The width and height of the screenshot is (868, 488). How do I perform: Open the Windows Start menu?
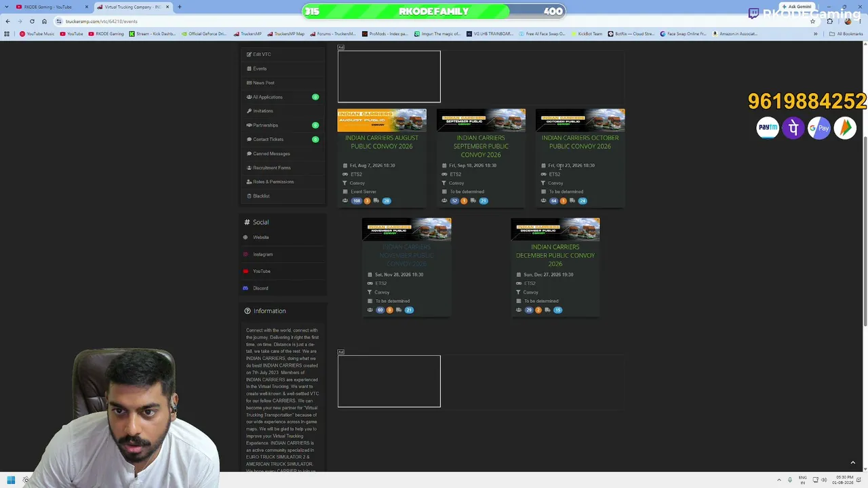click(x=11, y=480)
